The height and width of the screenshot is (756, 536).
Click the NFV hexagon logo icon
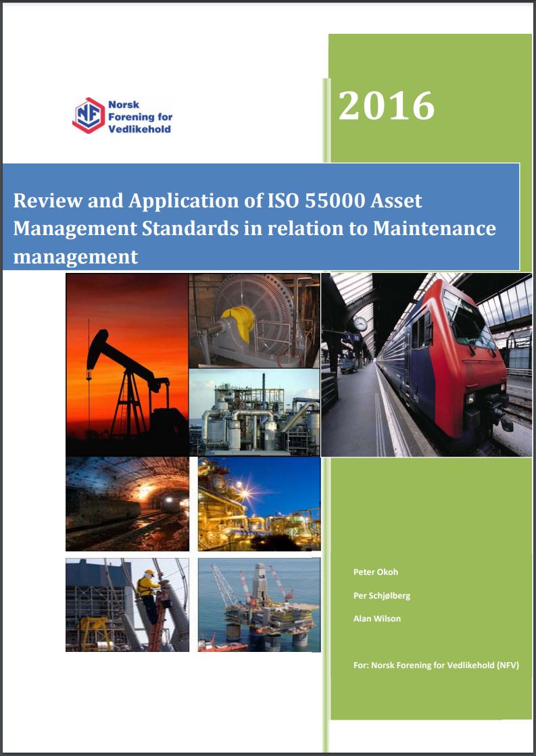89,116
